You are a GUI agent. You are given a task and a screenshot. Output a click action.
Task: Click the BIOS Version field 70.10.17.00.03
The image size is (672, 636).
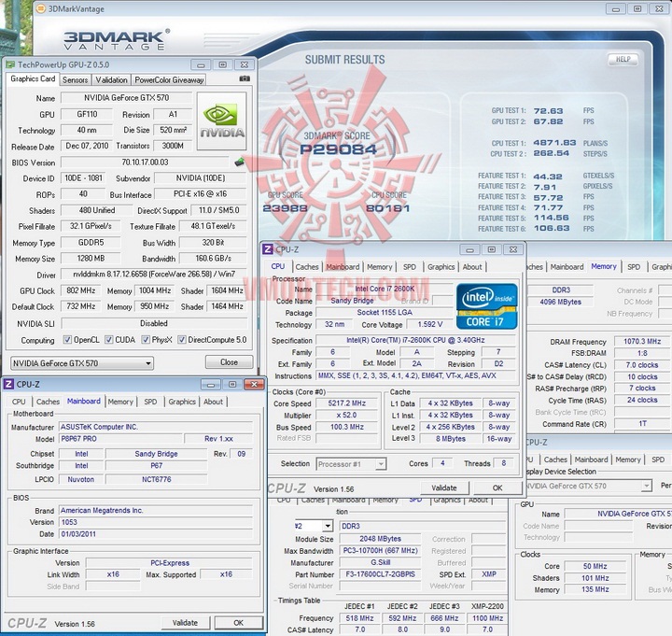(x=145, y=163)
